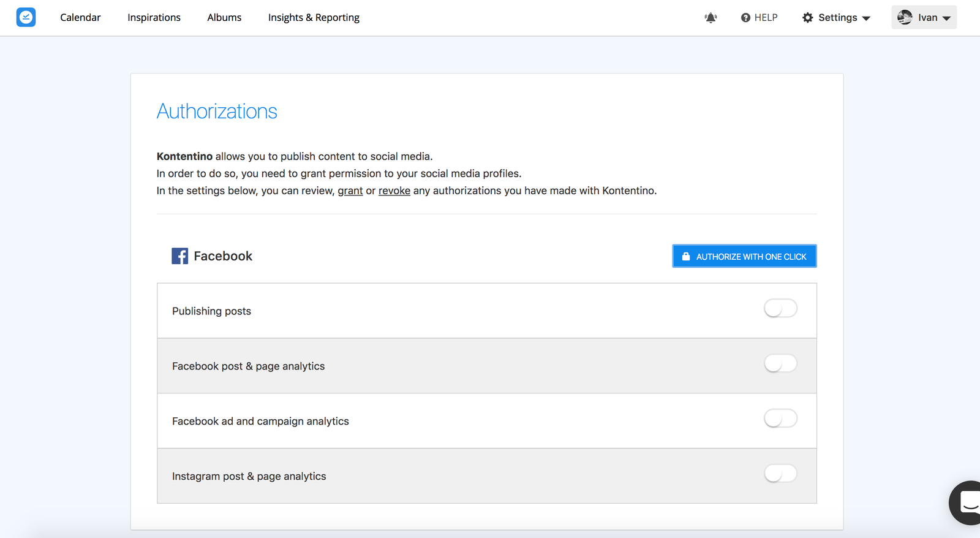Expand the Settings dropdown arrow
This screenshot has height=538, width=980.
tap(866, 18)
